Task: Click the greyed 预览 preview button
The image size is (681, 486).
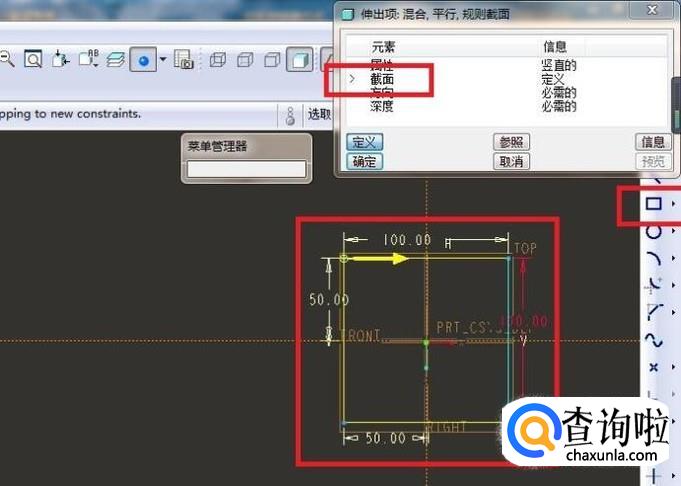Action: click(x=653, y=162)
